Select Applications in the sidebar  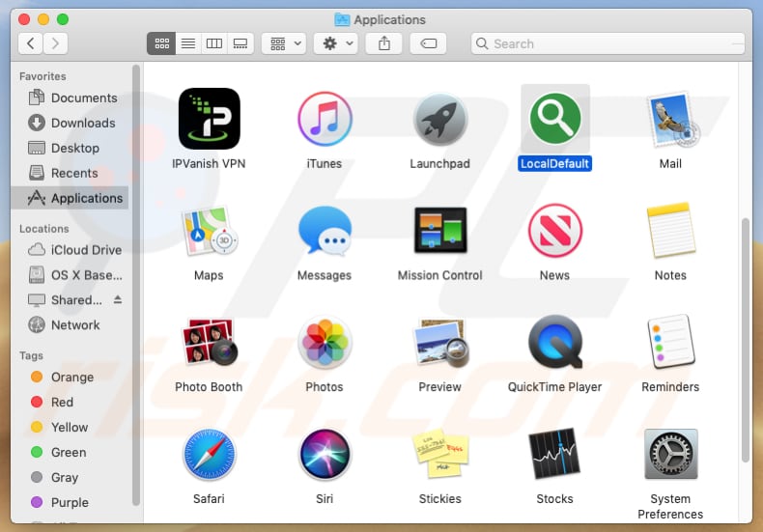pos(71,198)
